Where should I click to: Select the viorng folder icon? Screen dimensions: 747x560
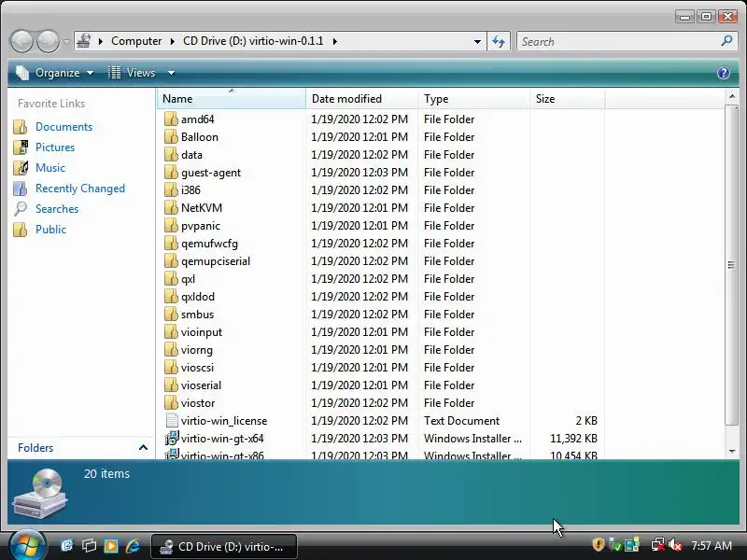click(x=171, y=349)
